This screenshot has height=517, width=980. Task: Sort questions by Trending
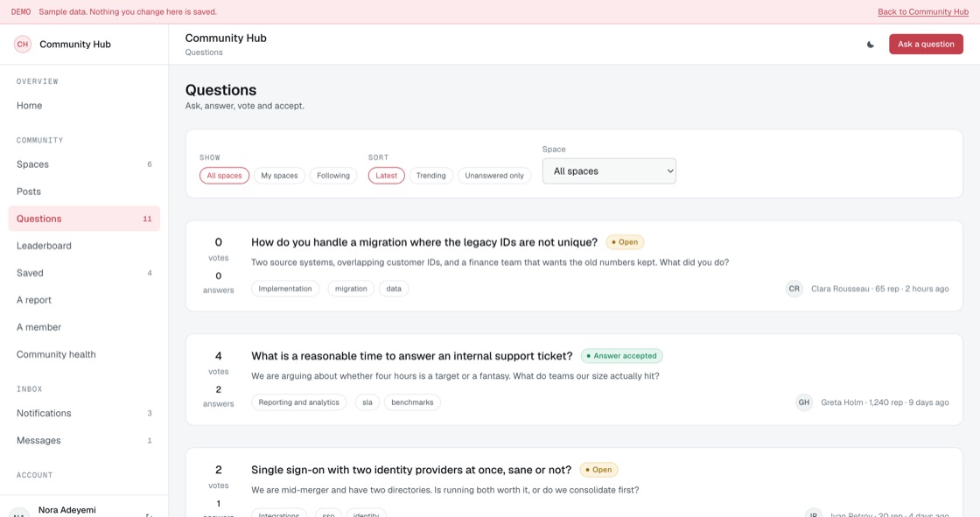[431, 176]
